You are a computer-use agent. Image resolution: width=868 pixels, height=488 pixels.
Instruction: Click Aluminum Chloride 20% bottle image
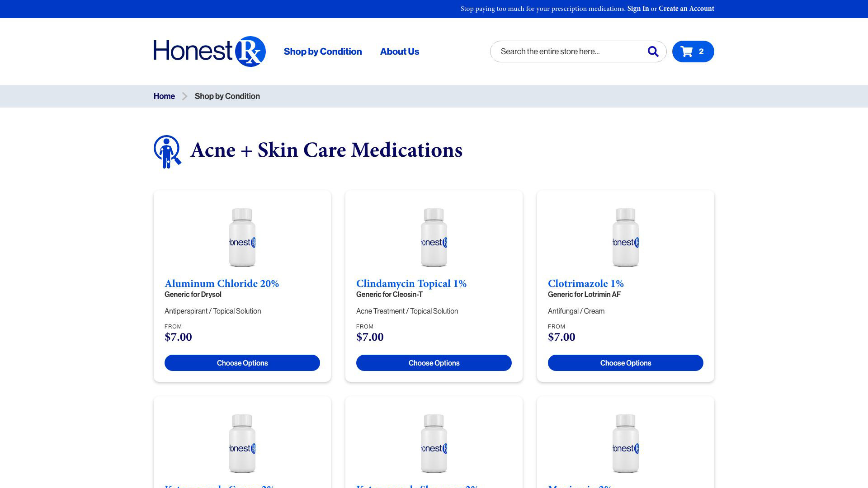pyautogui.click(x=242, y=238)
